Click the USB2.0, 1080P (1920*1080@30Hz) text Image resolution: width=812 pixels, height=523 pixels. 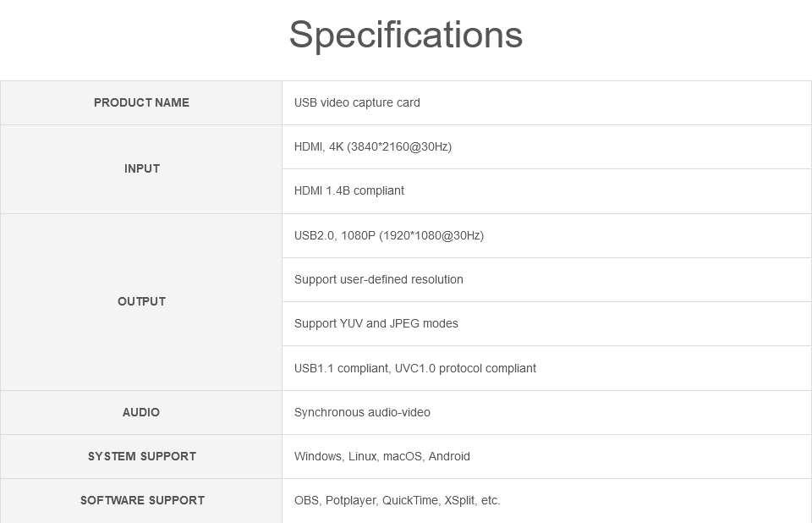[x=389, y=235]
